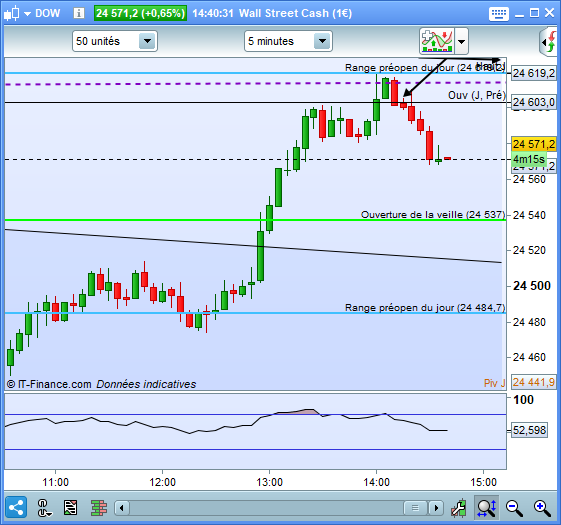Minimize the DOW chart window
The image size is (561, 525).
pos(519,15)
